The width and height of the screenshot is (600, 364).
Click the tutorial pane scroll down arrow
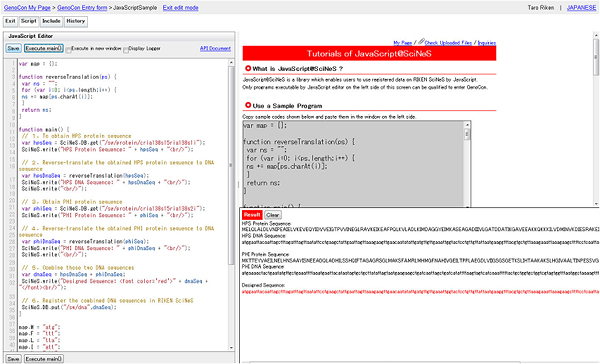[x=596, y=204]
